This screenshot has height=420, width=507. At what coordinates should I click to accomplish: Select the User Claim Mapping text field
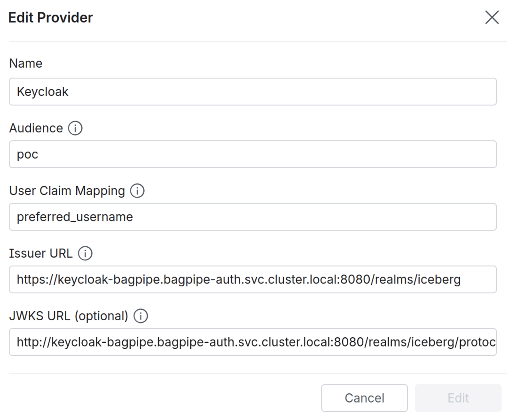point(253,216)
